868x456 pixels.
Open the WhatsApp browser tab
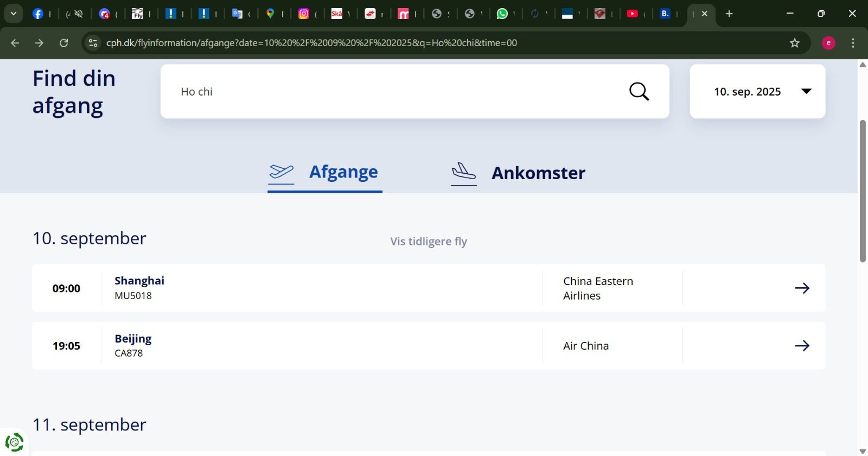pyautogui.click(x=502, y=14)
